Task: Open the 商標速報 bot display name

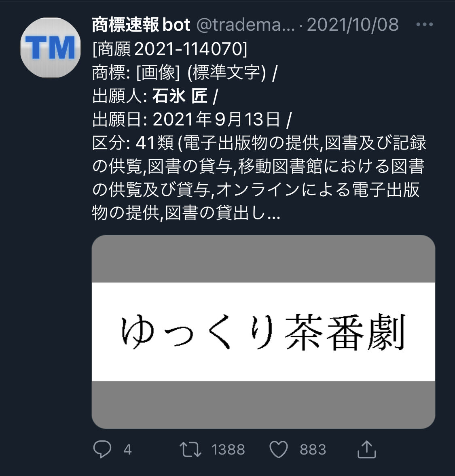Action: point(141,25)
